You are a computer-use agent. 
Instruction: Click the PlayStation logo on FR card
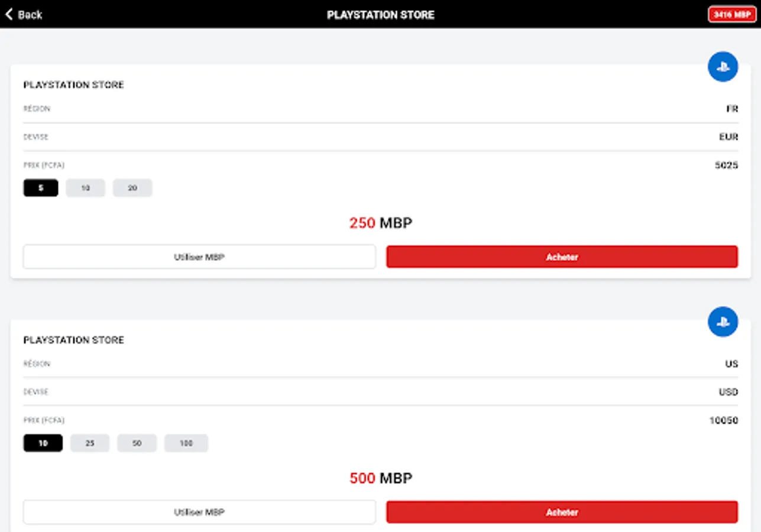[x=723, y=67]
